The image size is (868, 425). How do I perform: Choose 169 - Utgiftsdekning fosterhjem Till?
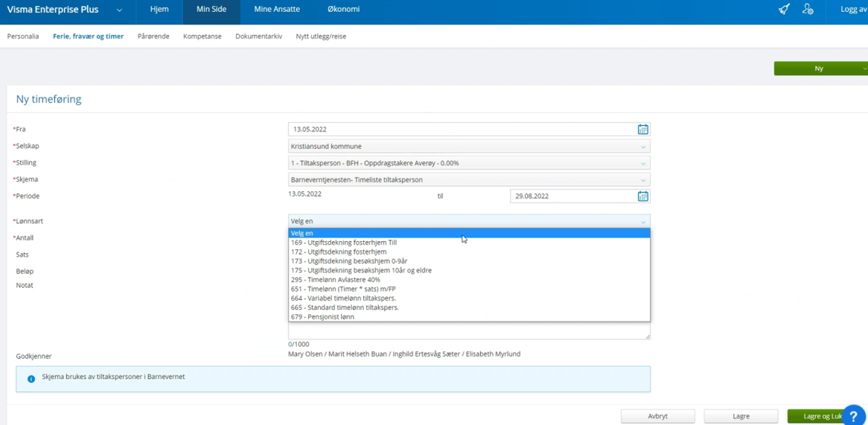pos(469,243)
